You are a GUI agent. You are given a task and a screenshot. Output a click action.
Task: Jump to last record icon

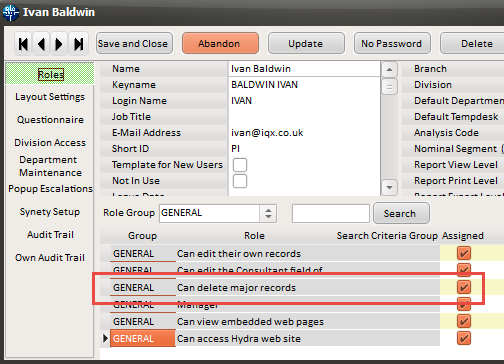[x=79, y=44]
